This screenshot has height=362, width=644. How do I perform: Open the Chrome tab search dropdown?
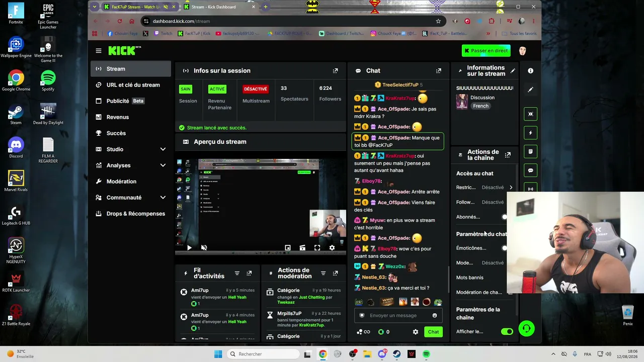coord(94,7)
